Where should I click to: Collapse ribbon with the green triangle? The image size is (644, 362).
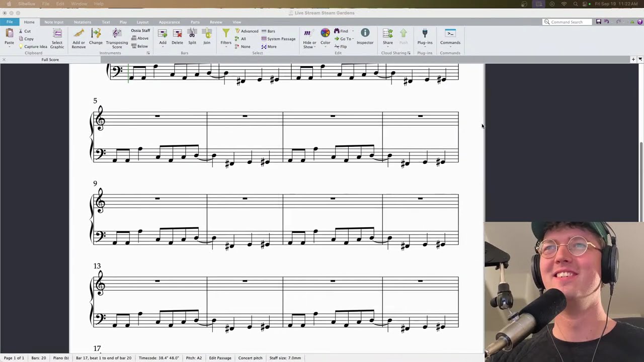click(x=632, y=22)
